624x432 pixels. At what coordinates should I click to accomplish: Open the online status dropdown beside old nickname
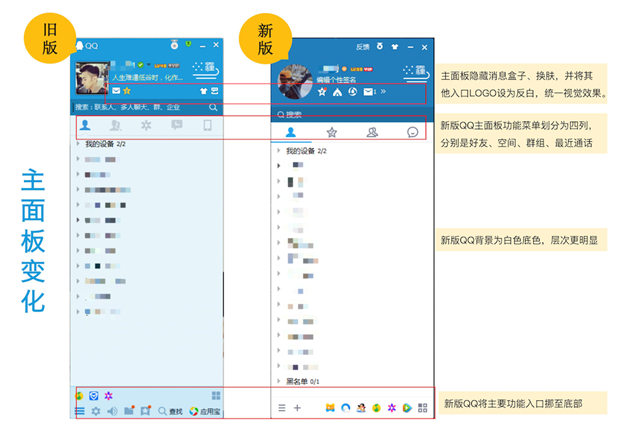148,64
